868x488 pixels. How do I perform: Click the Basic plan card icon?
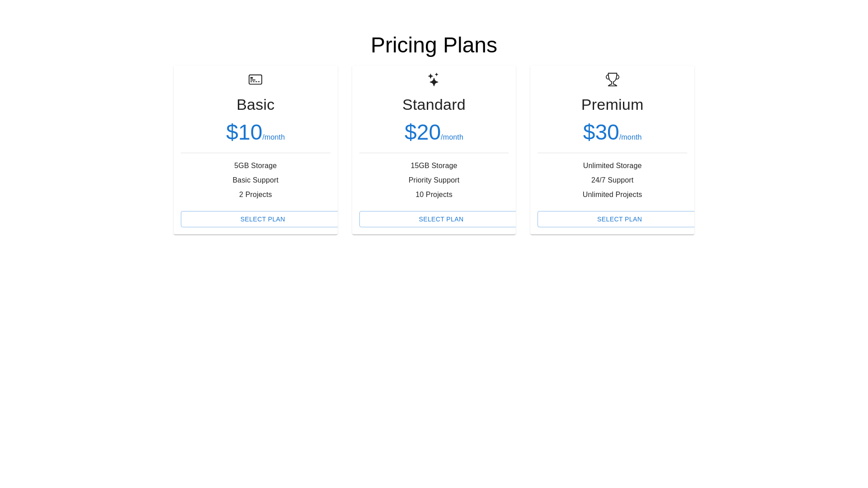(255, 80)
